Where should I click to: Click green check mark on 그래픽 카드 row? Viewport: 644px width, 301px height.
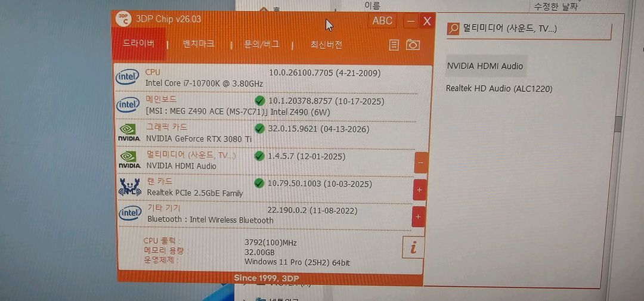[x=259, y=129]
